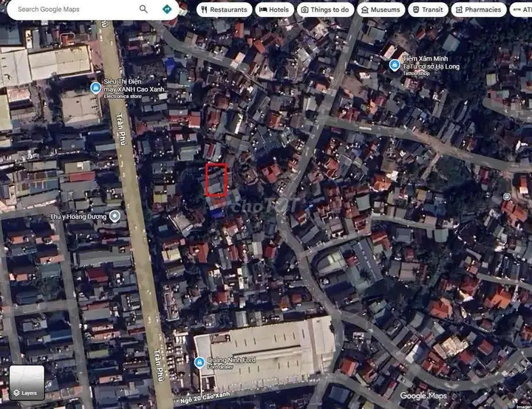Image resolution: width=532 pixels, height=409 pixels.
Task: Click the Siêu Thị Điện máy XANH store pin
Action: [x=96, y=88]
